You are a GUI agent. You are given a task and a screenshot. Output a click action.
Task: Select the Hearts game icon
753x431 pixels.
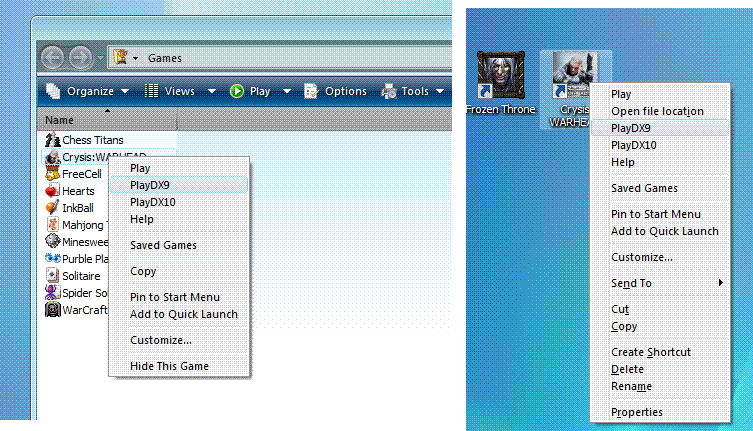pos(52,191)
